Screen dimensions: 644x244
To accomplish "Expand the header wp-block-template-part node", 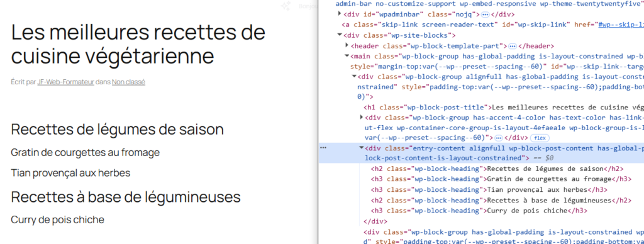I will [x=347, y=46].
